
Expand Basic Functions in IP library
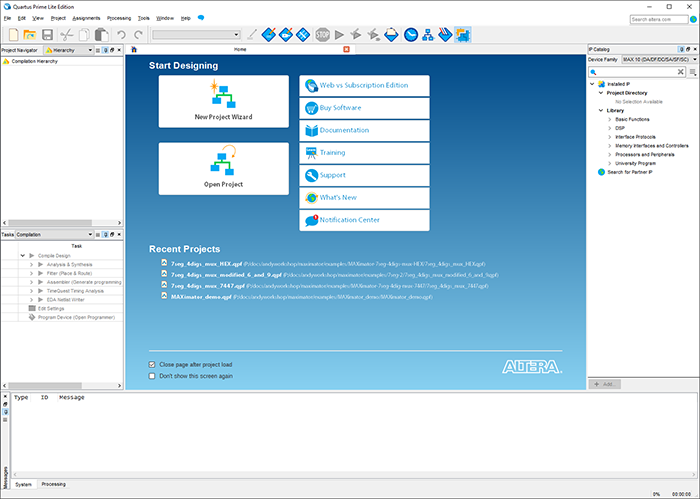point(610,119)
